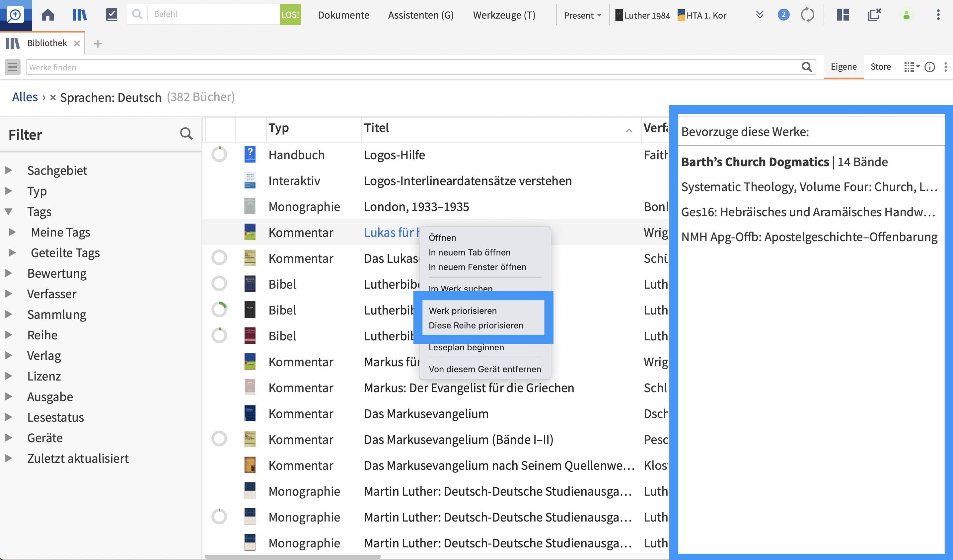Click the command box search magnifier
The width and height of the screenshot is (953, 560).
pyautogui.click(x=137, y=14)
